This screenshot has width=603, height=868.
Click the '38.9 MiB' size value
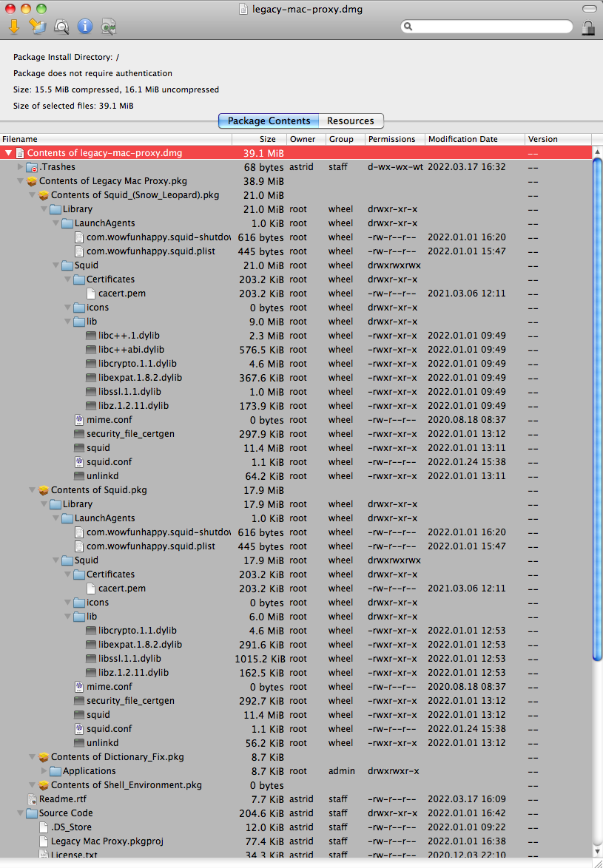click(263, 181)
